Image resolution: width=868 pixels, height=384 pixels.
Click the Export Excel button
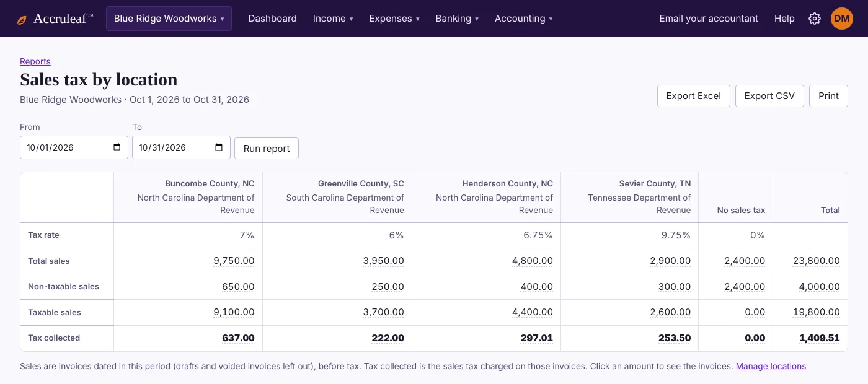pyautogui.click(x=693, y=96)
